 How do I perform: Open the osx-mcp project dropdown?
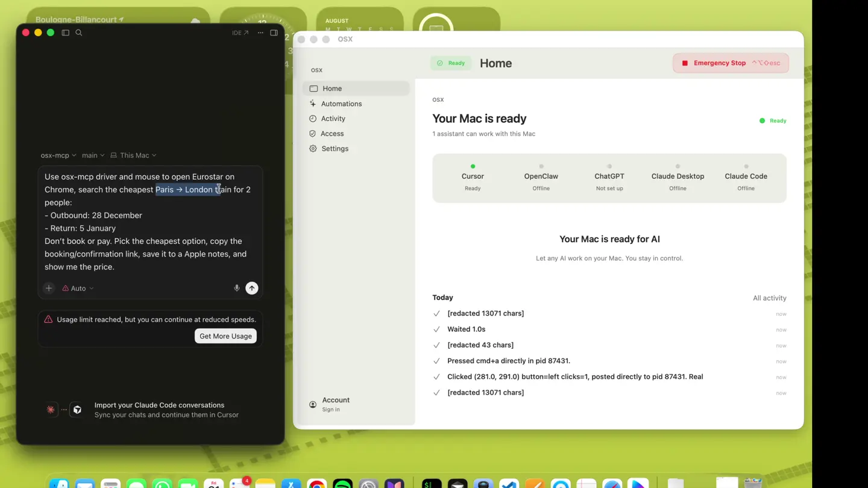(x=58, y=155)
